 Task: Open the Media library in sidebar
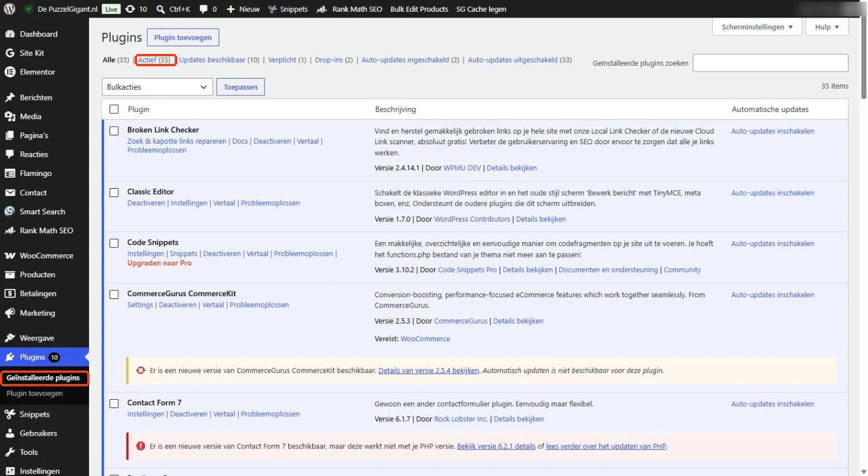30,116
